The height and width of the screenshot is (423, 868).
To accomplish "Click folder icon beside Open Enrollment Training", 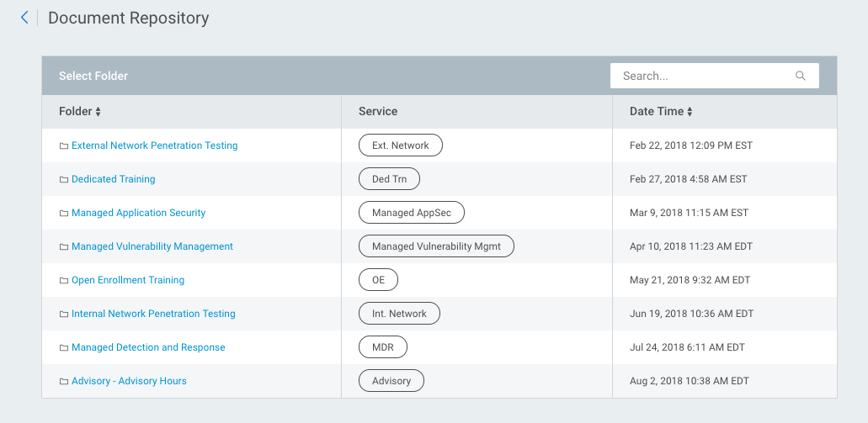I will click(x=64, y=280).
